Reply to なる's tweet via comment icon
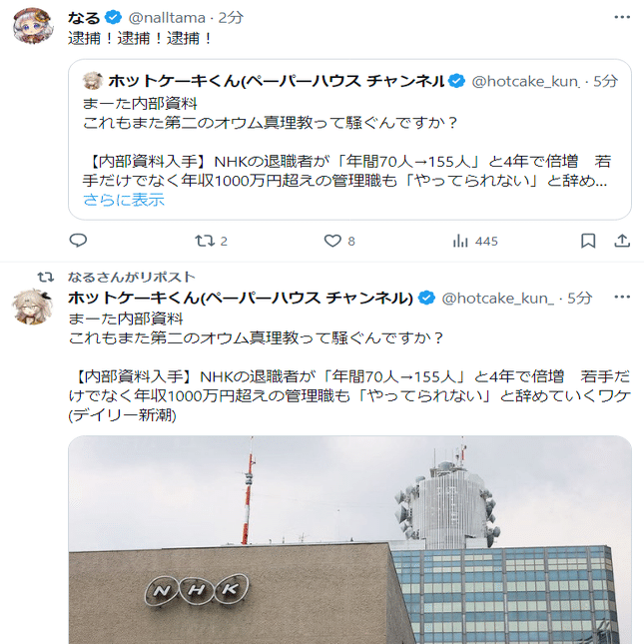This screenshot has height=644, width=644. (x=78, y=241)
